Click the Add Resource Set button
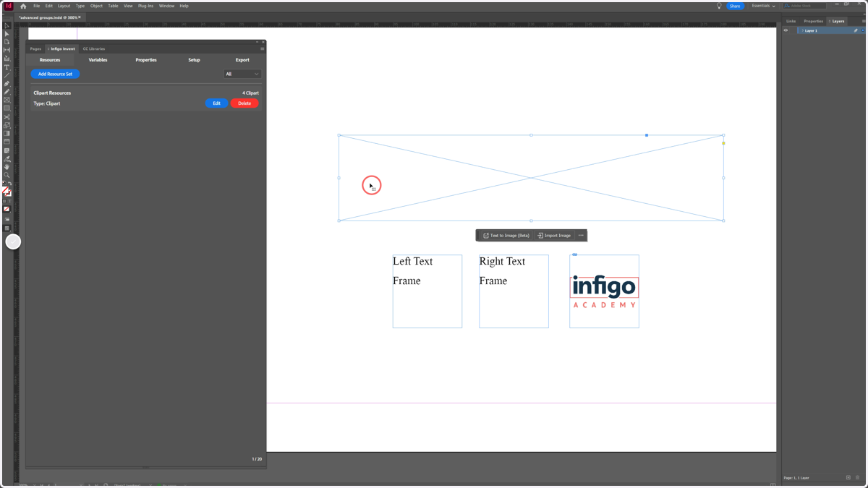Image resolution: width=868 pixels, height=488 pixels. (x=55, y=74)
